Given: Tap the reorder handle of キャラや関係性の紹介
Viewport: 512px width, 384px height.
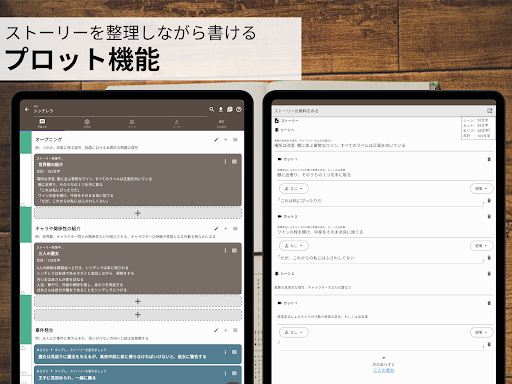Looking at the screenshot, I should tap(235, 229).
